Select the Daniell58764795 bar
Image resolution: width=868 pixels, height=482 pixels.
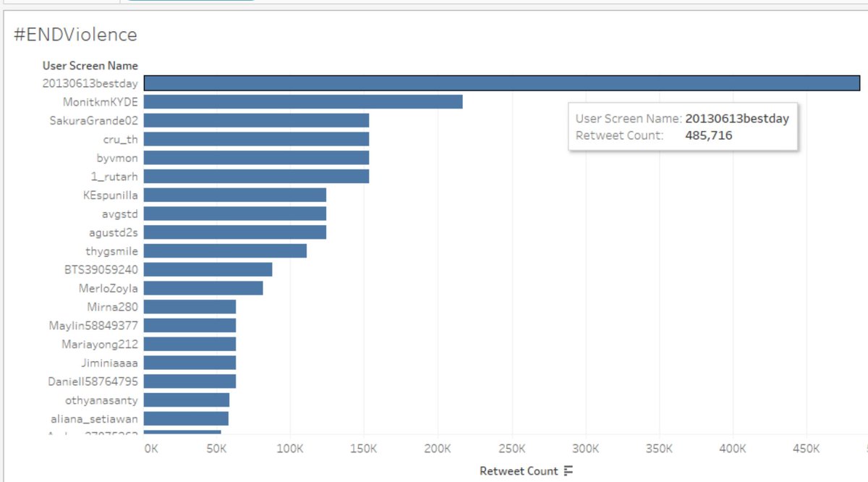pos(190,381)
